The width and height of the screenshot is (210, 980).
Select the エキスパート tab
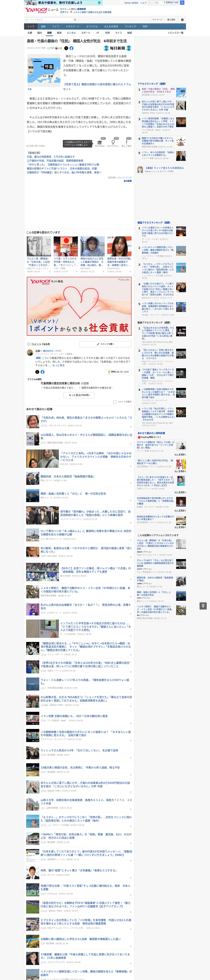click(x=72, y=27)
